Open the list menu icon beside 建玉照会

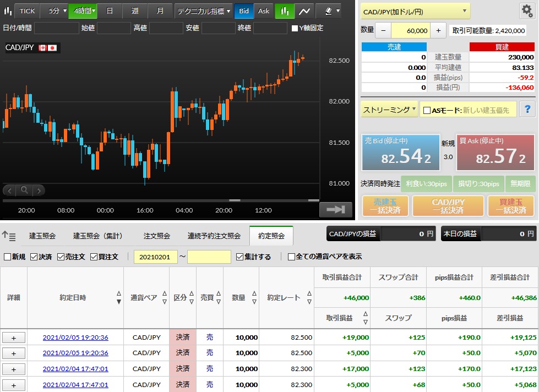click(x=9, y=236)
